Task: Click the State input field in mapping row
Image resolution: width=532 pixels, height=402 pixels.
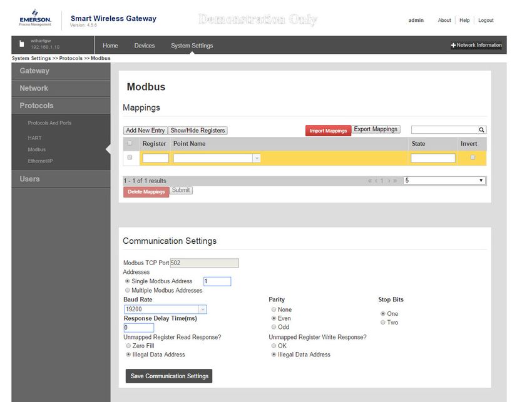Action: [x=433, y=158]
